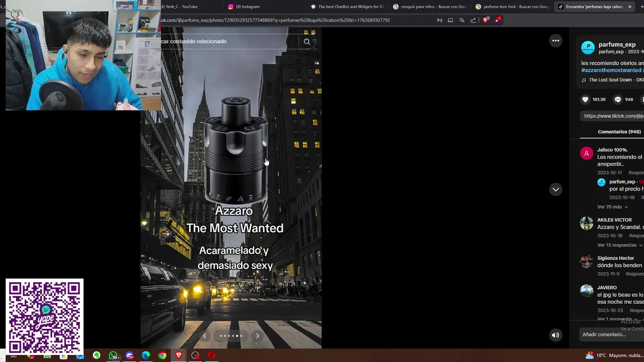Screen dimensions: 644x362
Task: Expand Ver 70 más replies
Action: tap(612, 207)
